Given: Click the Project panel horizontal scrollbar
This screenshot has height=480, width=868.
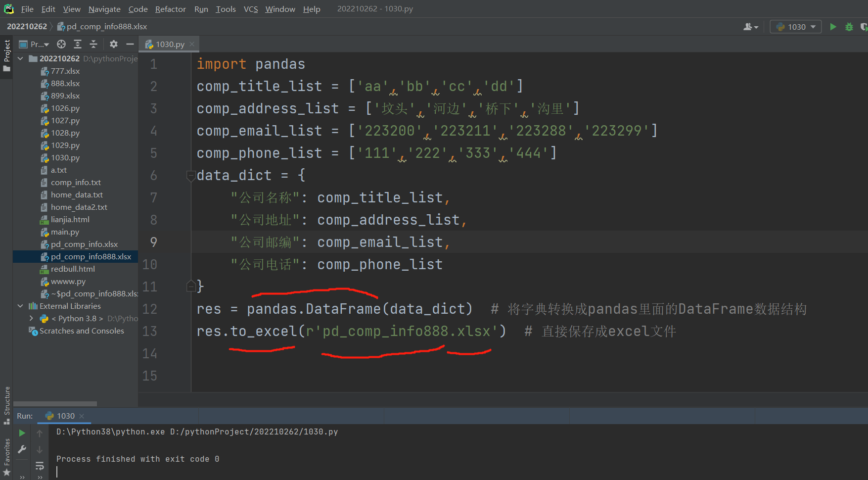Looking at the screenshot, I should pos(55,404).
